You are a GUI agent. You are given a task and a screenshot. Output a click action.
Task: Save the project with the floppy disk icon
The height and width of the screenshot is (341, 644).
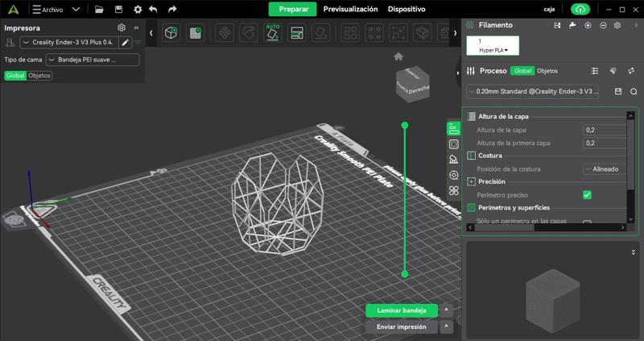click(x=118, y=9)
